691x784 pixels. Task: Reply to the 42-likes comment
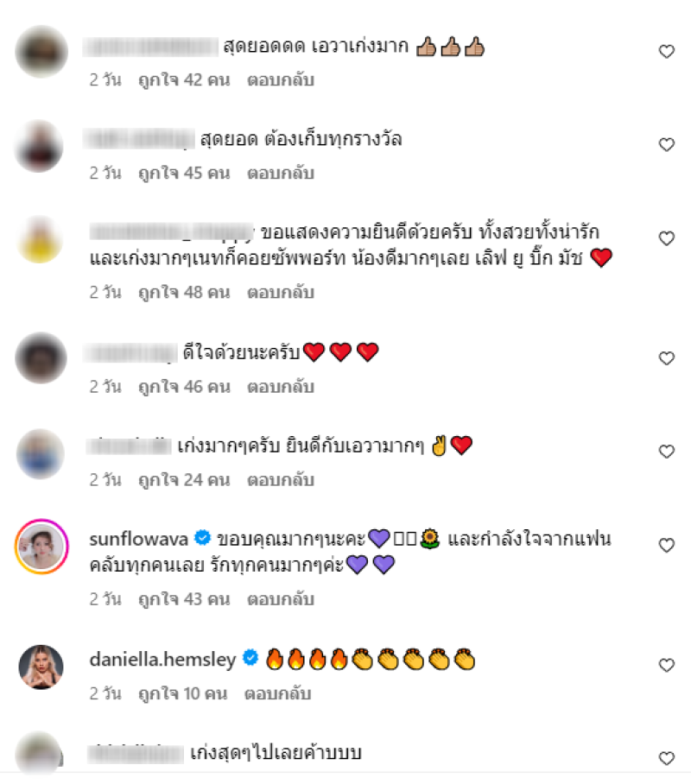[x=281, y=80]
